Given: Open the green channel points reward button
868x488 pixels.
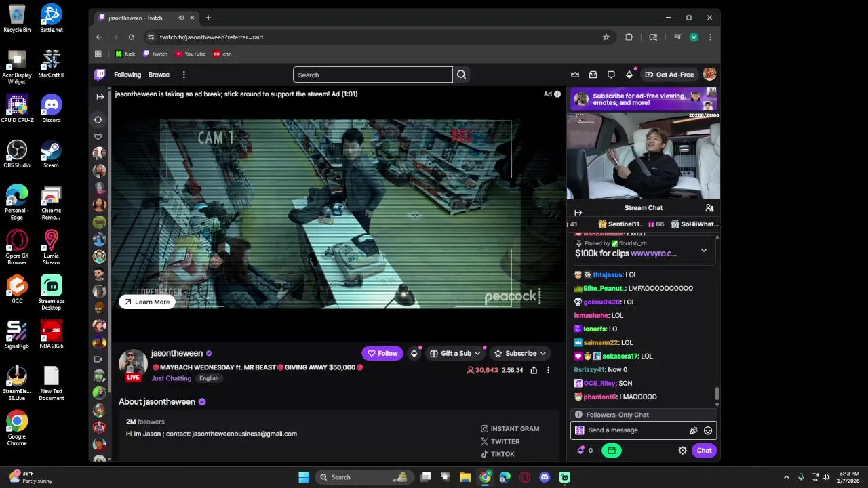Looking at the screenshot, I should [x=612, y=451].
